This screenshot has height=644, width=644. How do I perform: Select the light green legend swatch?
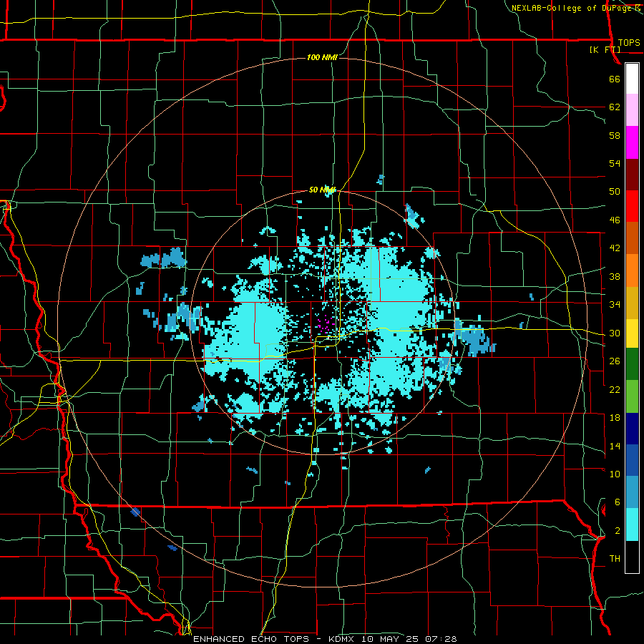click(632, 396)
